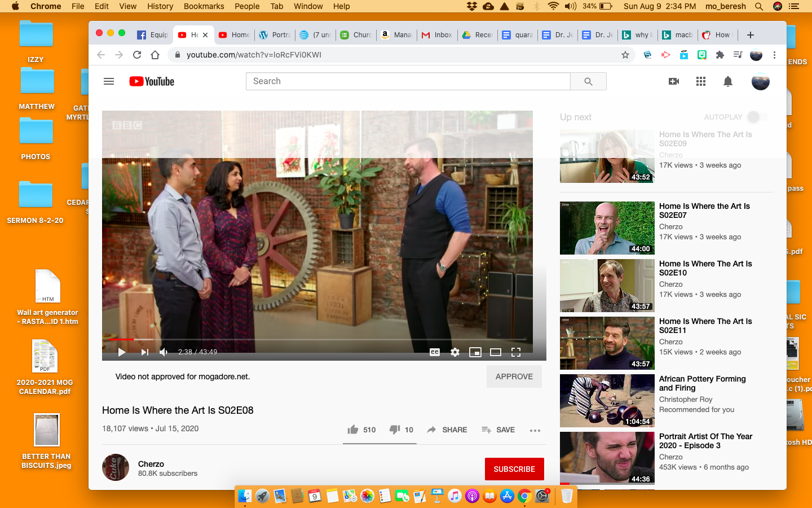
Task: Open the more actions ellipsis menu
Action: 535,430
